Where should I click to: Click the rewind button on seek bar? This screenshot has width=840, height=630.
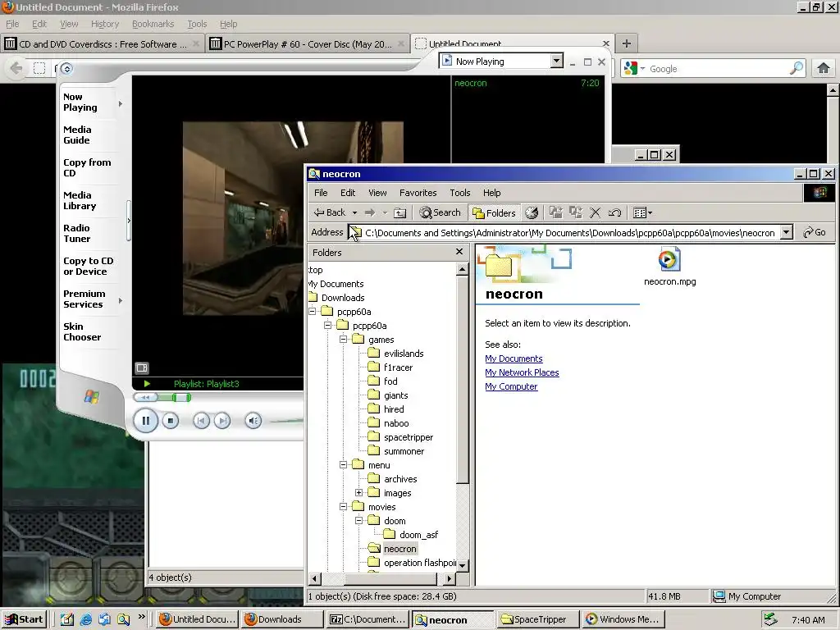tap(146, 398)
